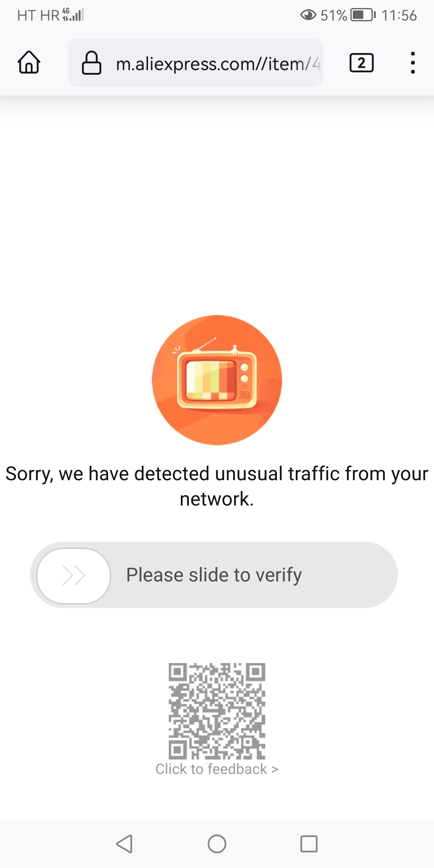Image resolution: width=434 pixels, height=868 pixels.
Task: Tap the QR code image
Action: [217, 710]
